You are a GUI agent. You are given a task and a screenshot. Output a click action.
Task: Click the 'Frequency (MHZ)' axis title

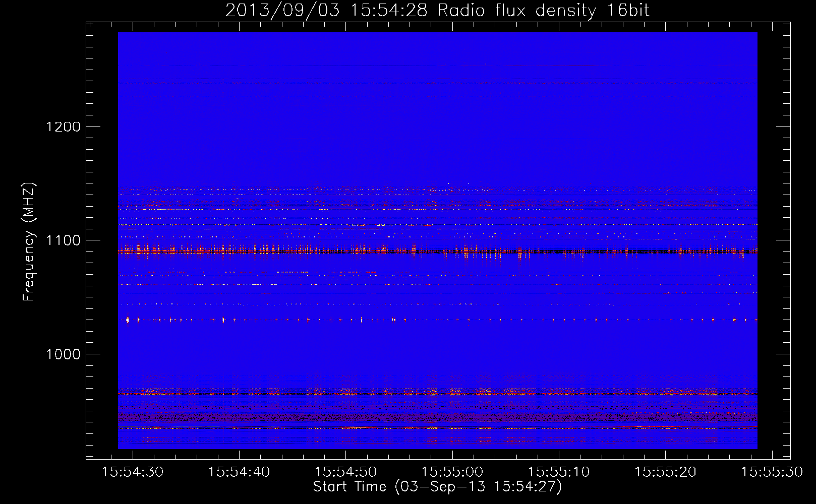(29, 241)
